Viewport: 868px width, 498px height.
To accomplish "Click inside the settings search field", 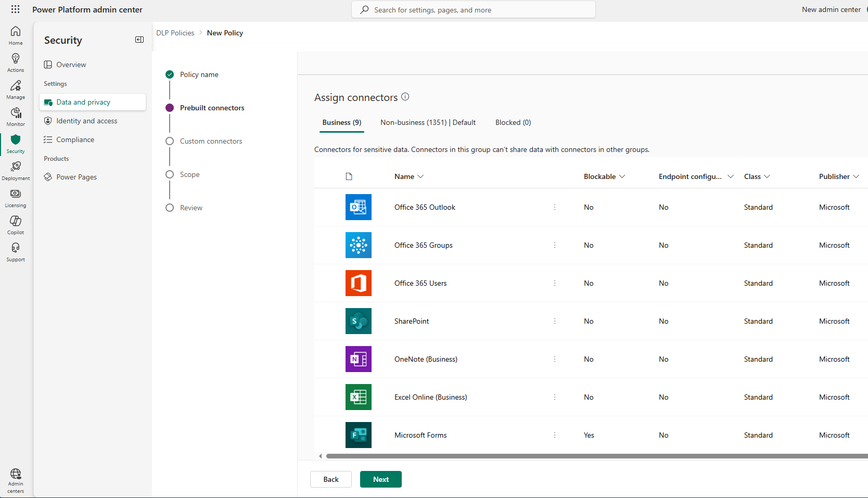I will click(x=473, y=9).
